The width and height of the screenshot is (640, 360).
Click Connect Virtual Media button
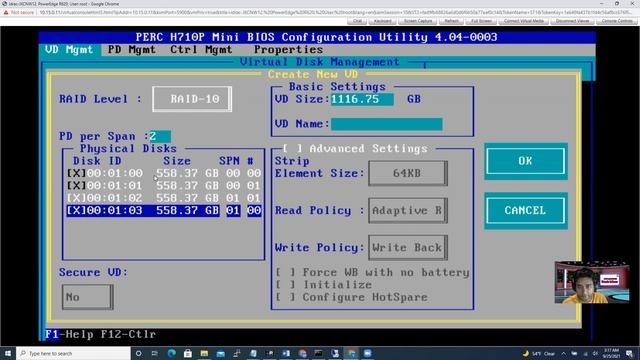pyautogui.click(x=524, y=21)
